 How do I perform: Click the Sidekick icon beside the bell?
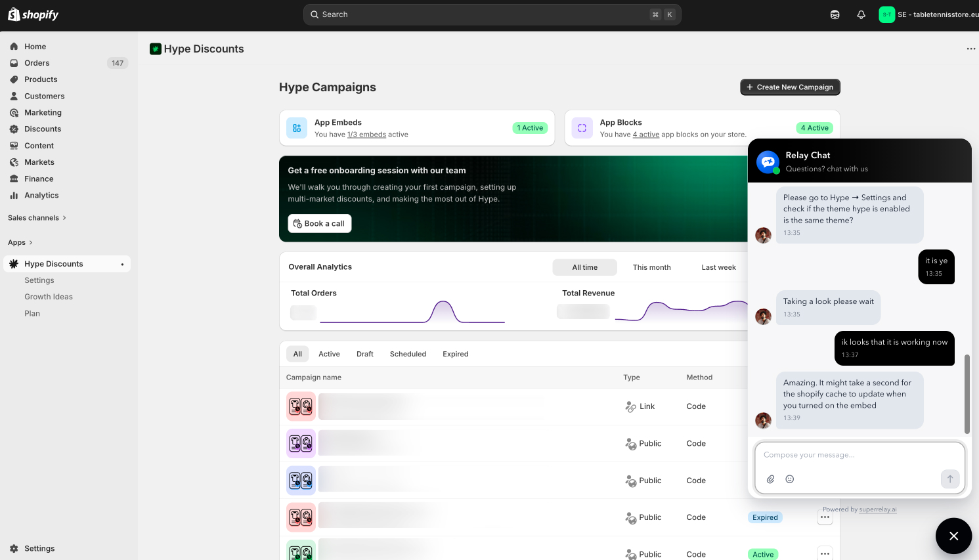coord(835,14)
